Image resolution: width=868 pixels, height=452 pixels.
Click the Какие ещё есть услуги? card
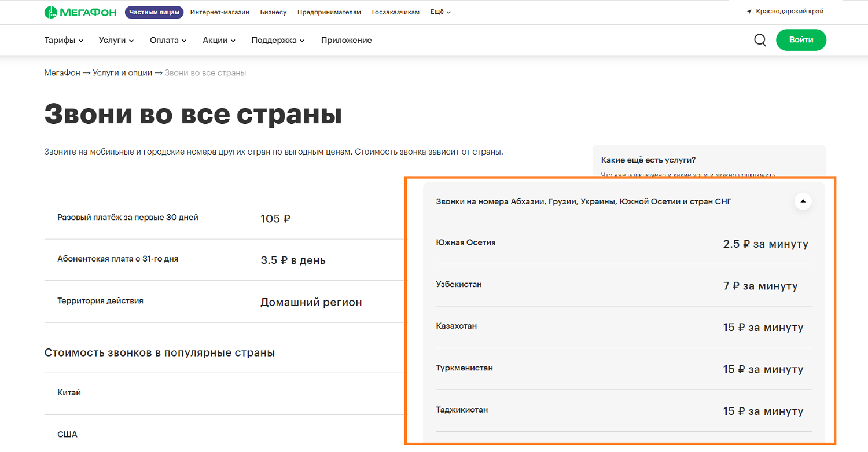(x=709, y=162)
